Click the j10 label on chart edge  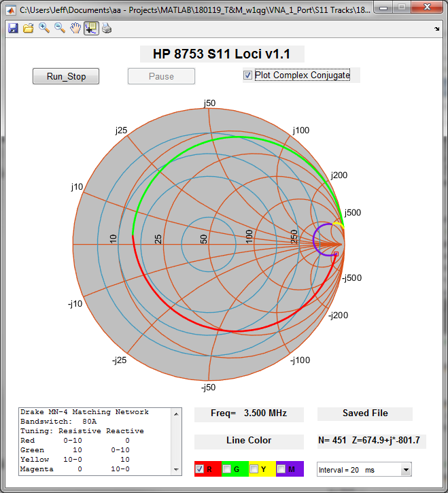tap(77, 187)
